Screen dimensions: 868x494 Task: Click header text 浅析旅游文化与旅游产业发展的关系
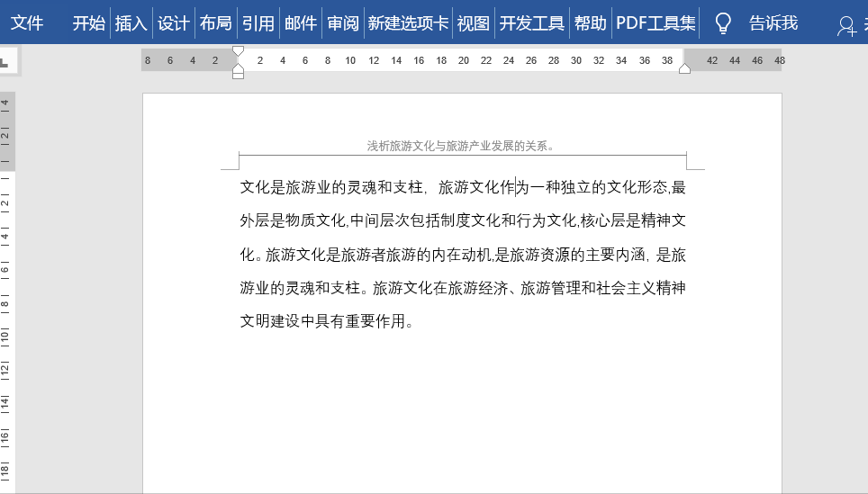461,146
